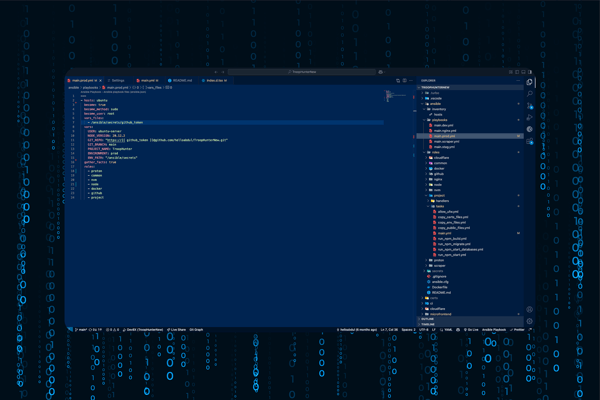
Task: Toggle Prettier in the status bar
Action: [517, 329]
